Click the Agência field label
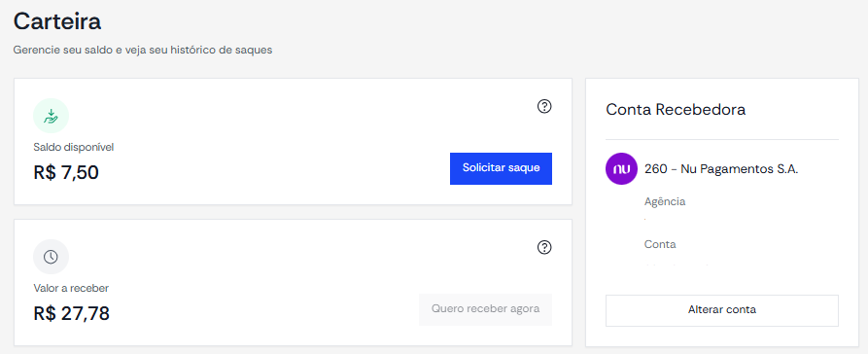Screen dimensions: 868x354 665,201
